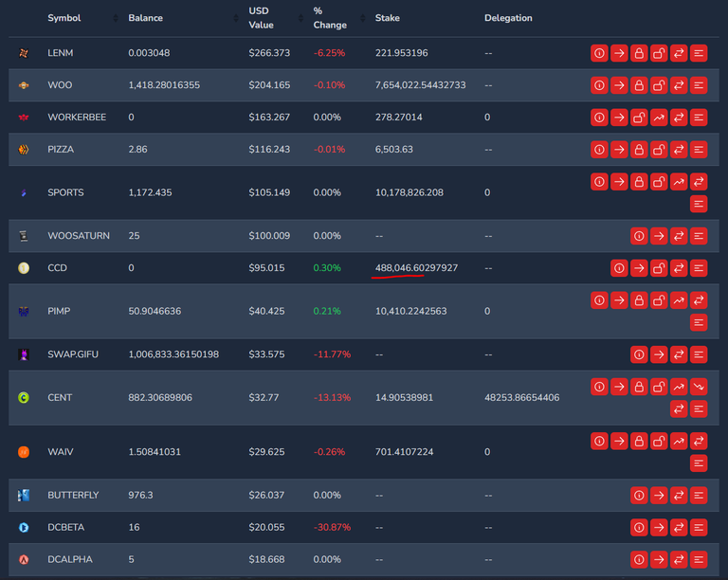Click LENM USD value $266.373
Image resolution: width=728 pixels, height=580 pixels.
tap(269, 53)
